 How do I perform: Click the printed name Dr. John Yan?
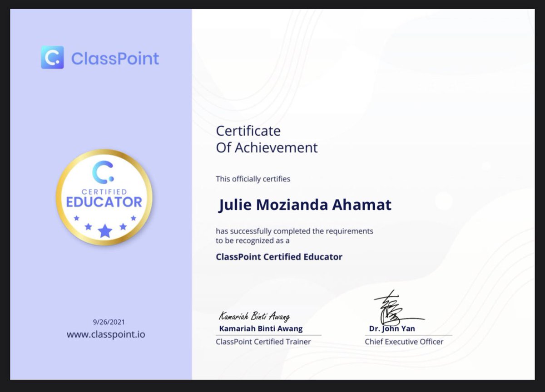coord(392,328)
